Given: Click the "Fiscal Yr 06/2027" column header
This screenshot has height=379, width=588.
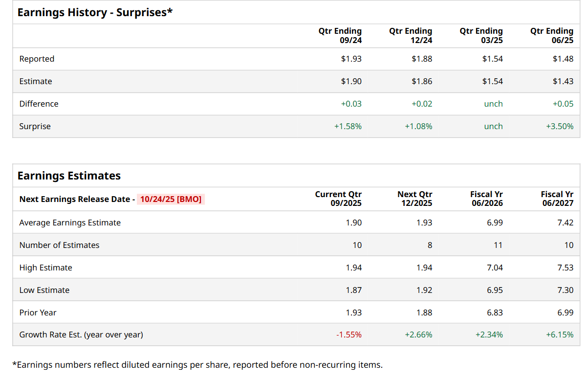Looking at the screenshot, I should pos(557,199).
